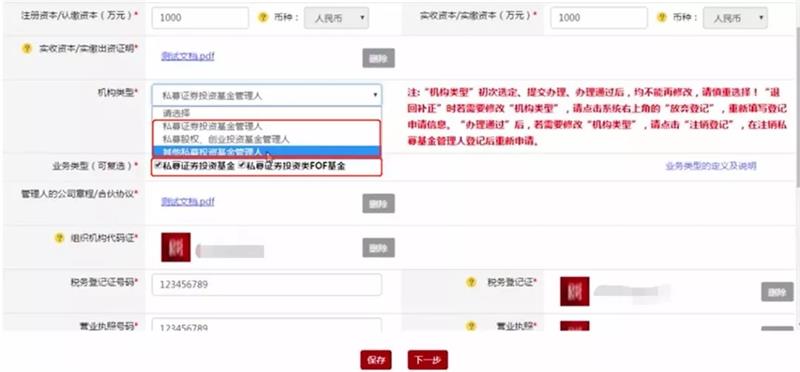Click the 保存 button
This screenshot has height=372, width=800.
pos(376,360)
